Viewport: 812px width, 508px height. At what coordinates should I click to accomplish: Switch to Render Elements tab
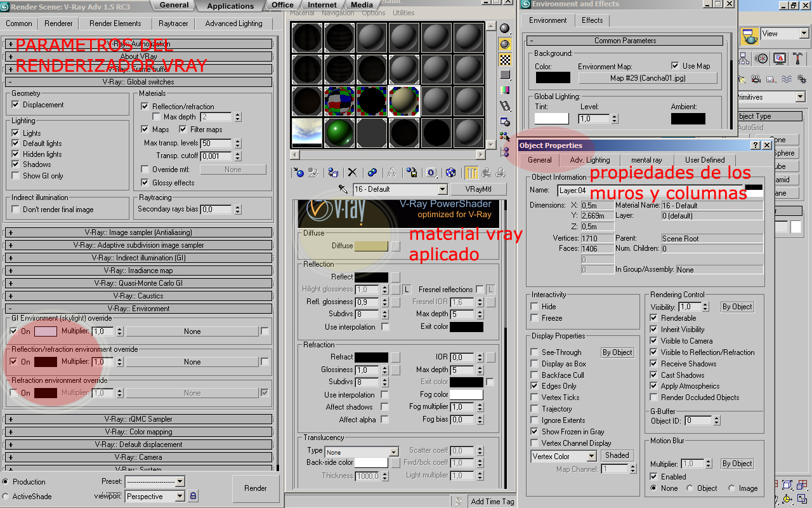pyautogui.click(x=115, y=23)
